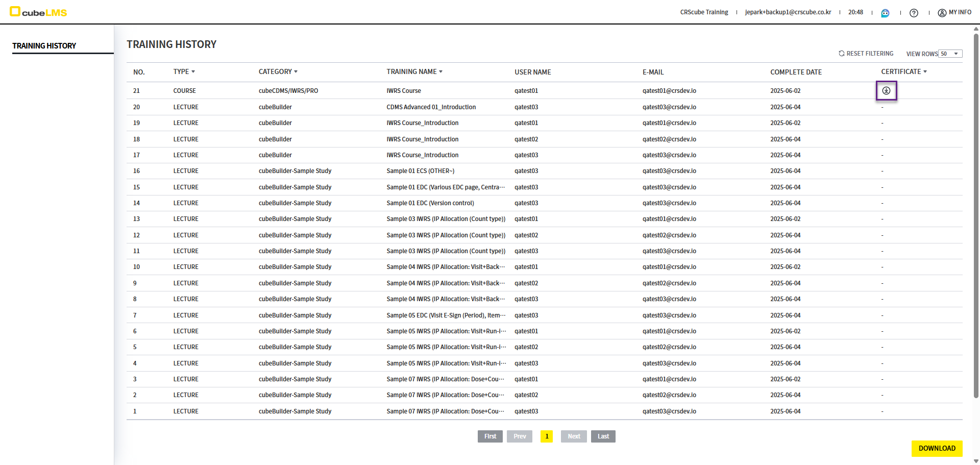Screen dimensions: 980x465
Task: Expand the CERTIFICATE column filter
Action: (925, 72)
